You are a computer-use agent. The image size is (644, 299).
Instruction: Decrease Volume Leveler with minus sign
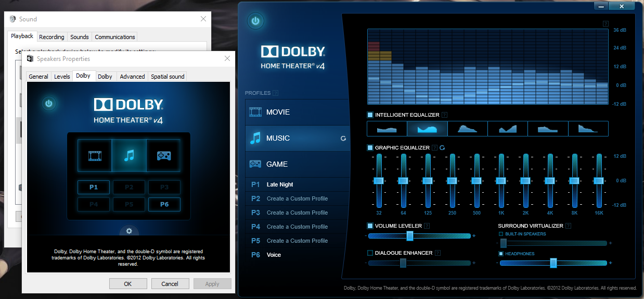(366, 236)
